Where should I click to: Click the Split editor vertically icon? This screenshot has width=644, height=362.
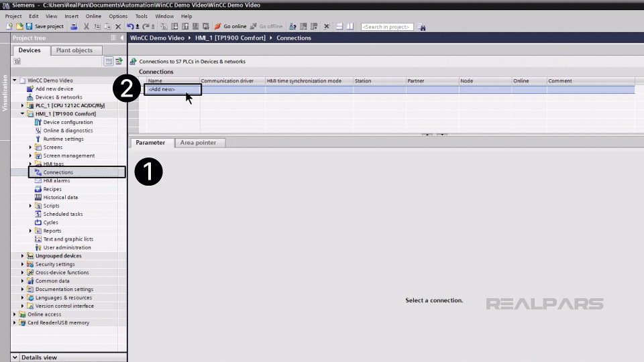coord(350,26)
